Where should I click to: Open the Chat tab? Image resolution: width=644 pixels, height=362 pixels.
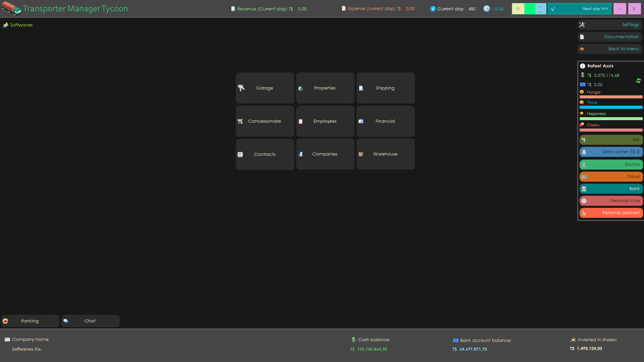click(x=90, y=321)
